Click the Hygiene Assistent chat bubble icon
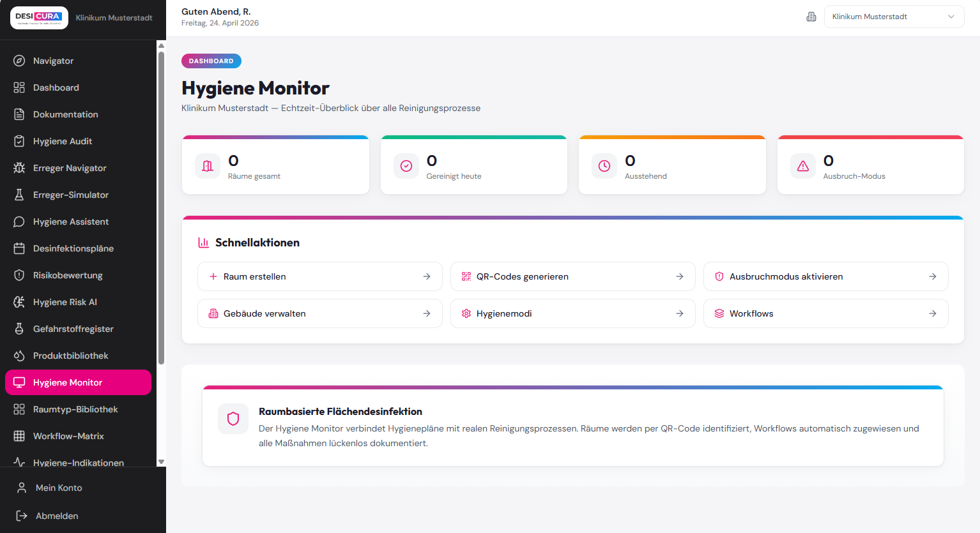Image resolution: width=980 pixels, height=533 pixels. point(19,221)
